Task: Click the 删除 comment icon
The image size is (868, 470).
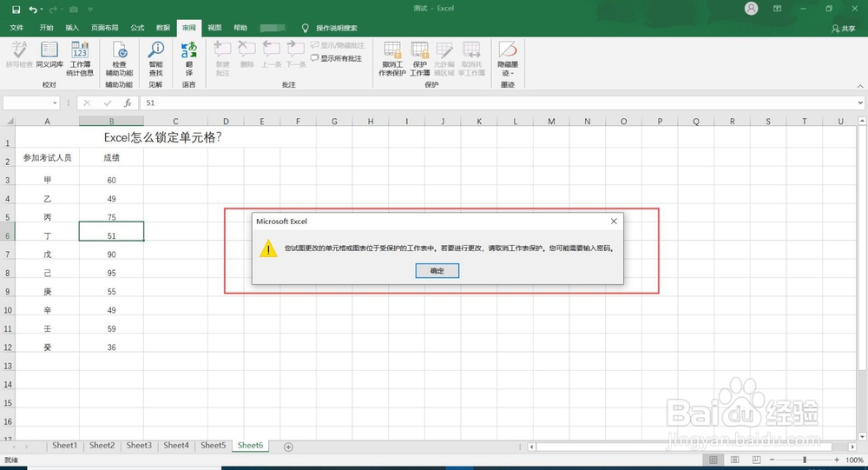Action: click(247, 55)
